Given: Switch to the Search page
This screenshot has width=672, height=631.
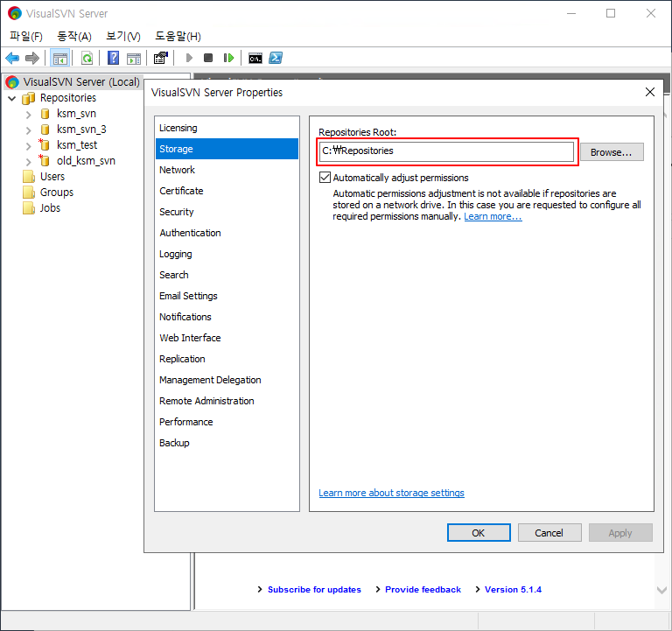Looking at the screenshot, I should (x=227, y=275).
